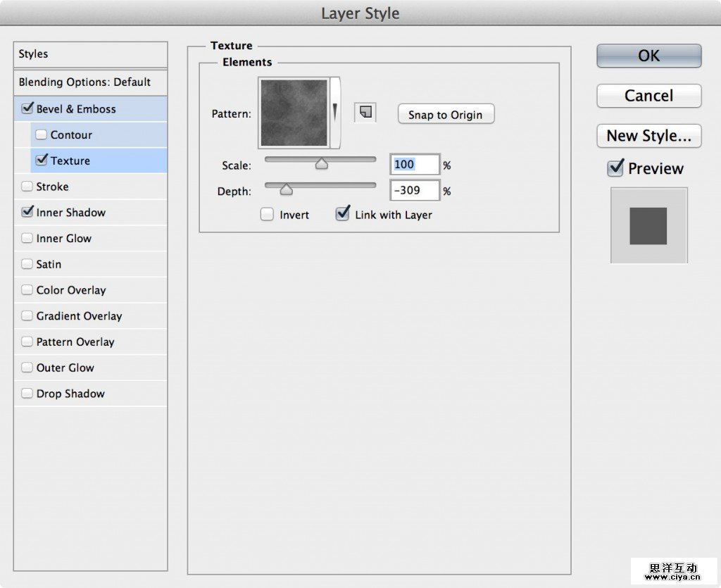
Task: Click the Depth percentage input field
Action: 415,191
